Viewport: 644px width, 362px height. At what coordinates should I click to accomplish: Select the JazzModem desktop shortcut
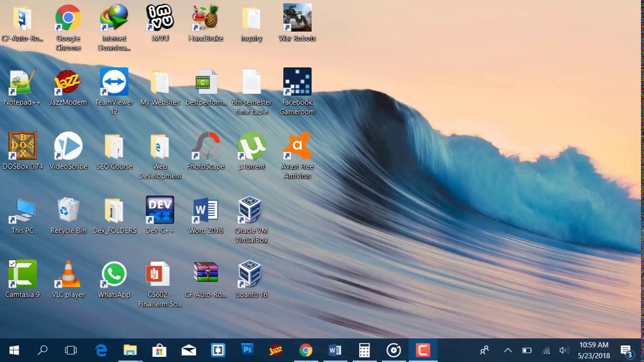[68, 87]
